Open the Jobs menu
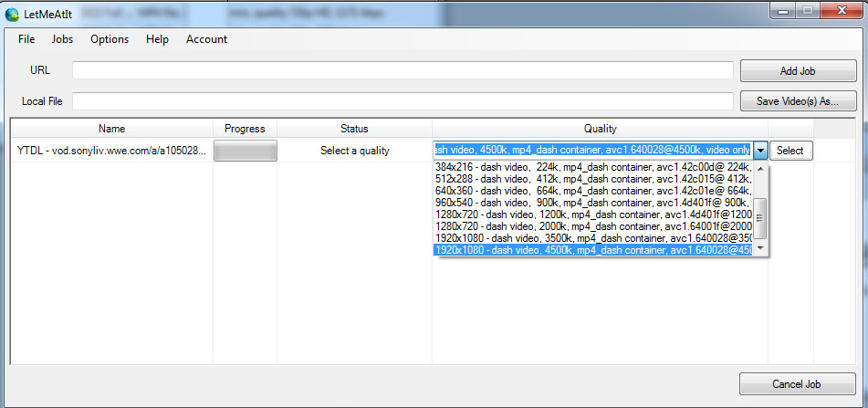The width and height of the screenshot is (868, 408). click(63, 39)
